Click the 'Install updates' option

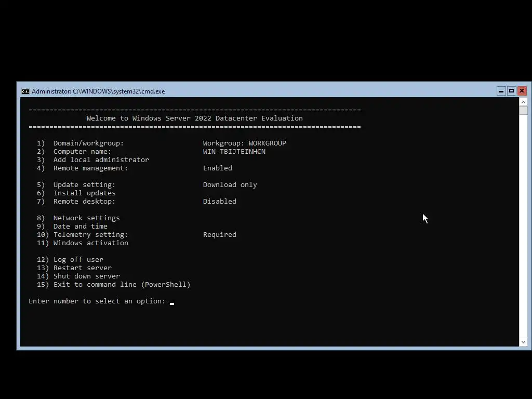(76, 193)
